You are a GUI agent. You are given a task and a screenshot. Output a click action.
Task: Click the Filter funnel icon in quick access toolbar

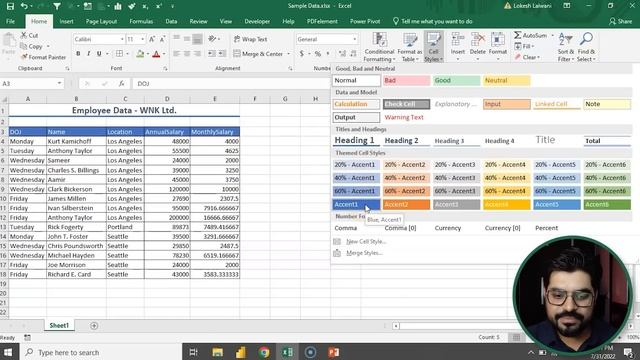pos(57,6)
